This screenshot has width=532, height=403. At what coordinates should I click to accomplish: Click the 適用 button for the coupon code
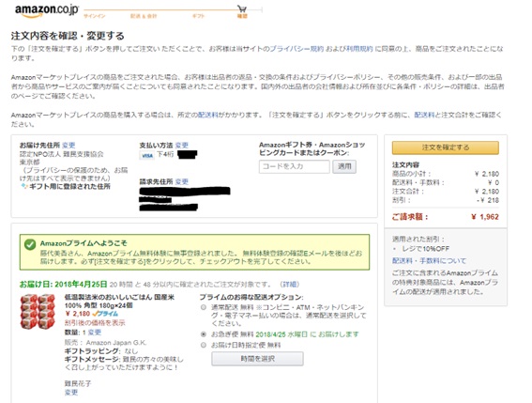(344, 166)
